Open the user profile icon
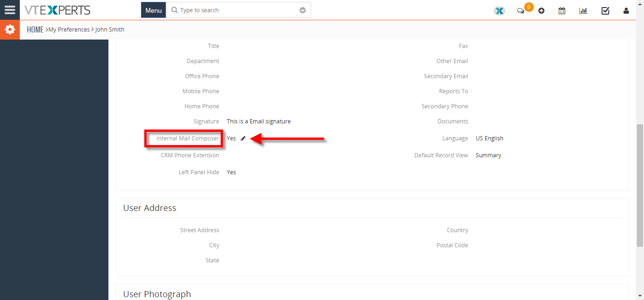The width and height of the screenshot is (644, 300). pos(626,10)
